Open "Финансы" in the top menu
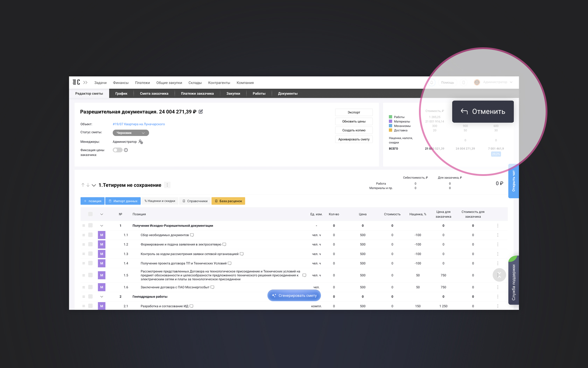This screenshot has width=588, height=368. point(121,83)
